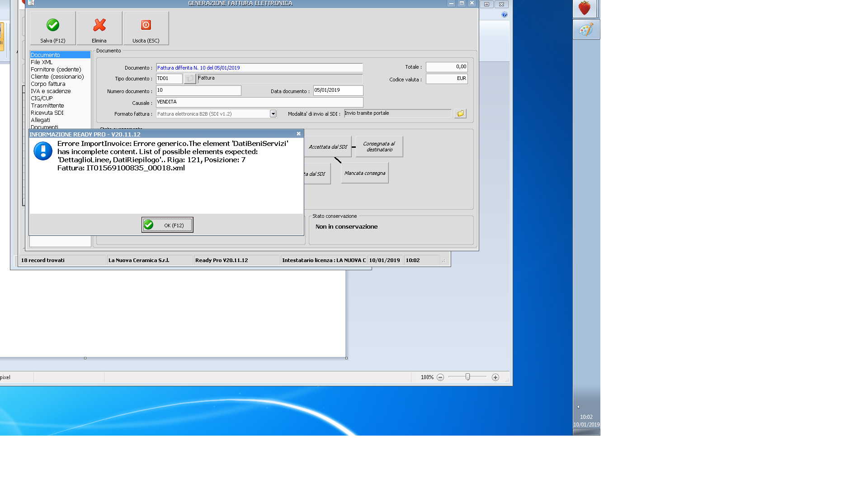Image resolution: width=868 pixels, height=488 pixels.
Task: Click the green Salva (F12) checkmark icon
Action: pos(53,25)
